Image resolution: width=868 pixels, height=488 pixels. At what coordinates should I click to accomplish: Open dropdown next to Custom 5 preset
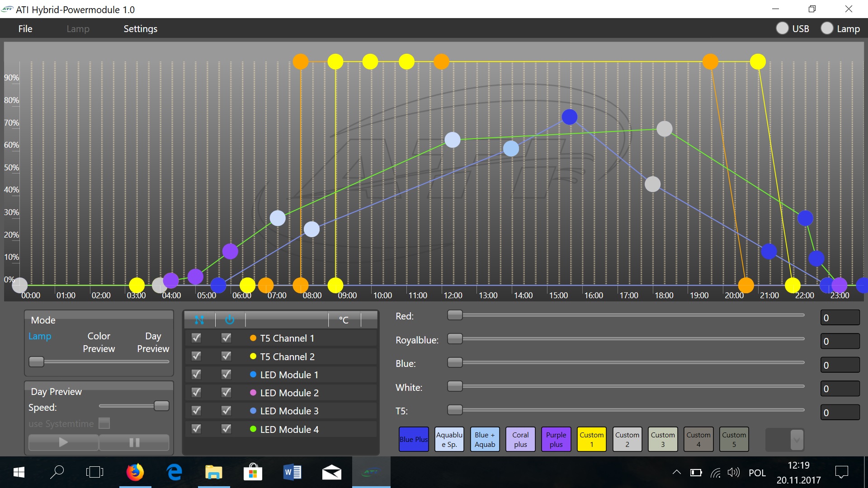pyautogui.click(x=797, y=439)
